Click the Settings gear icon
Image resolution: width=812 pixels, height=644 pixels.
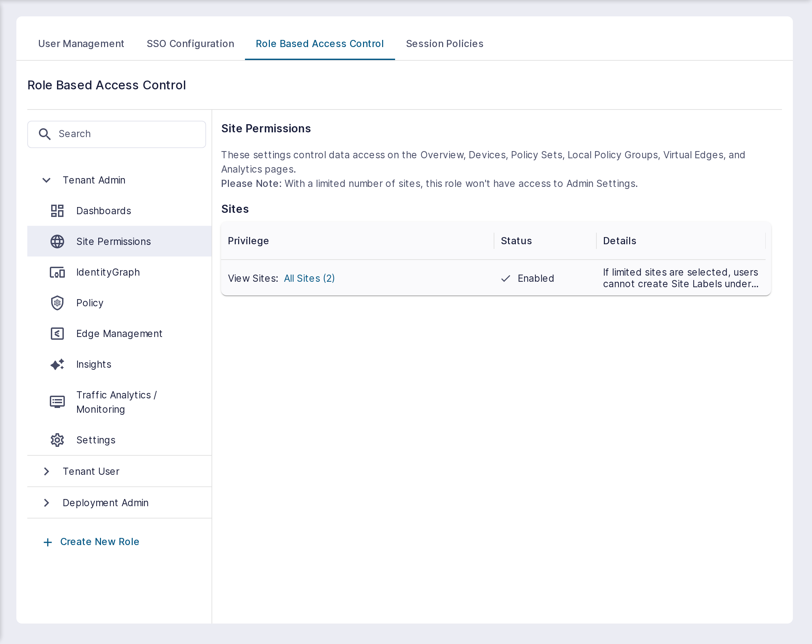(57, 440)
